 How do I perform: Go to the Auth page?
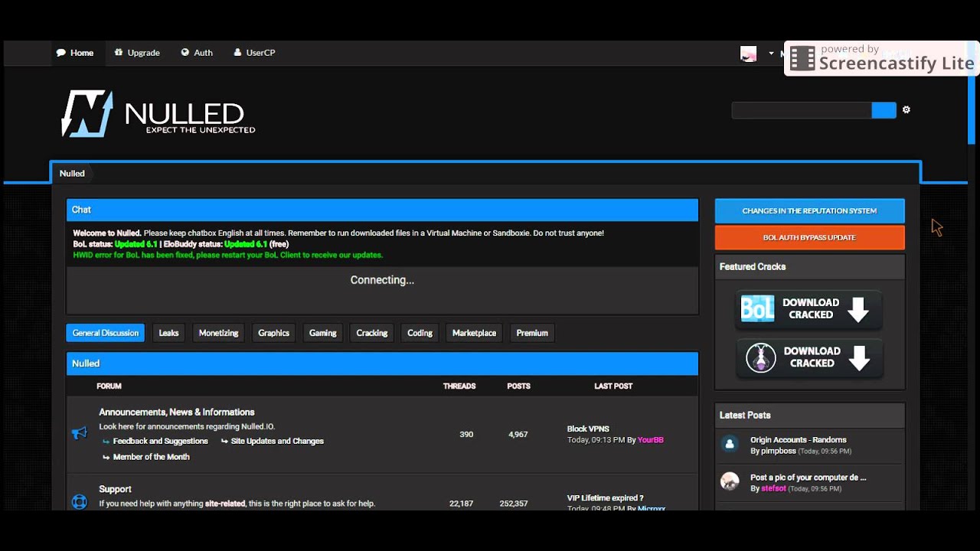coord(197,53)
